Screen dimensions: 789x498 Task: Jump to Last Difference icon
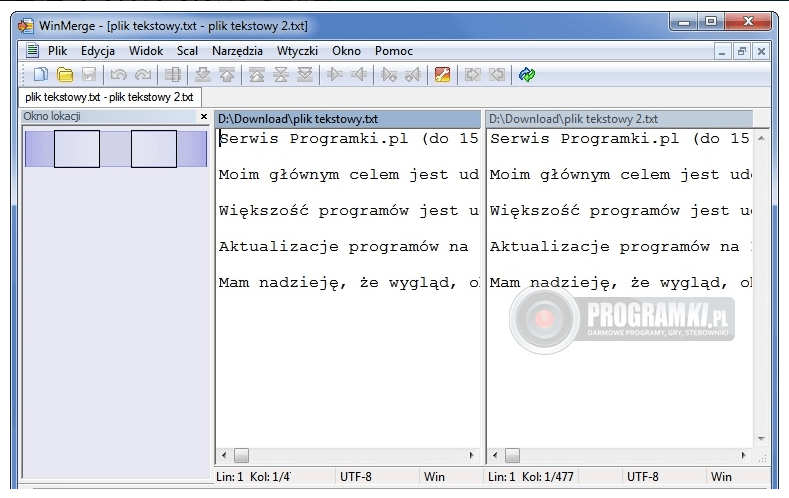pyautogui.click(x=305, y=75)
